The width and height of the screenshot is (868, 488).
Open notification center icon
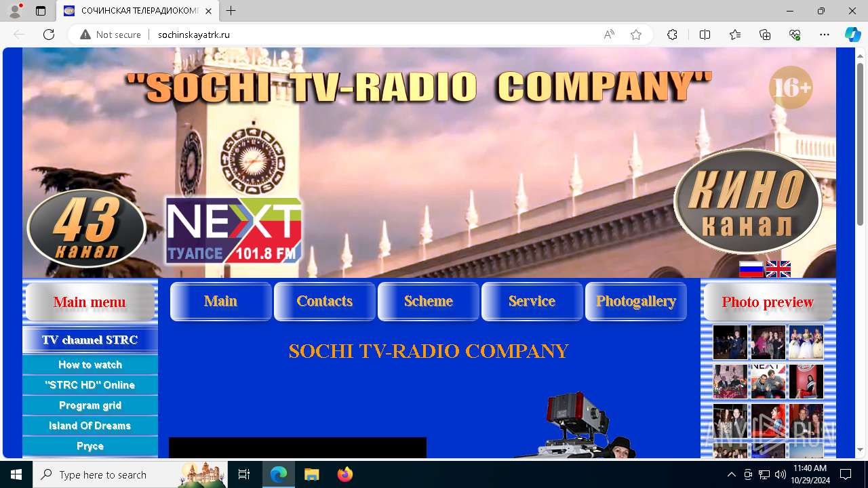pos(846,474)
